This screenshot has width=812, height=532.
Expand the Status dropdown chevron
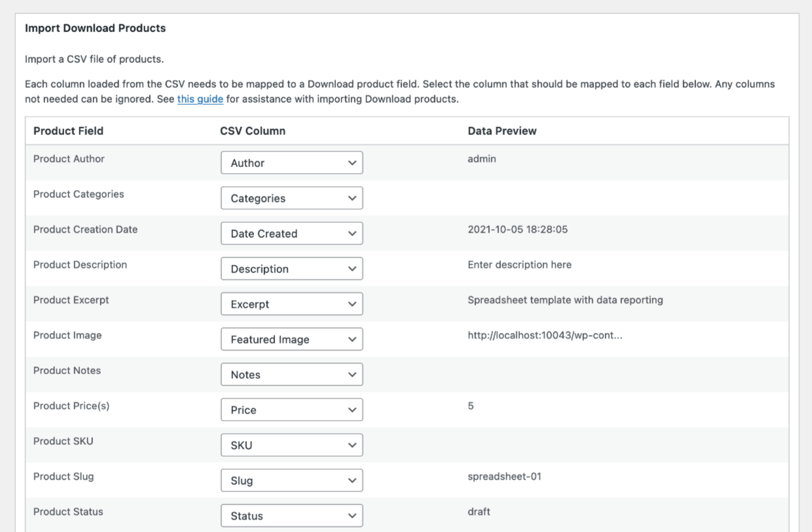352,516
